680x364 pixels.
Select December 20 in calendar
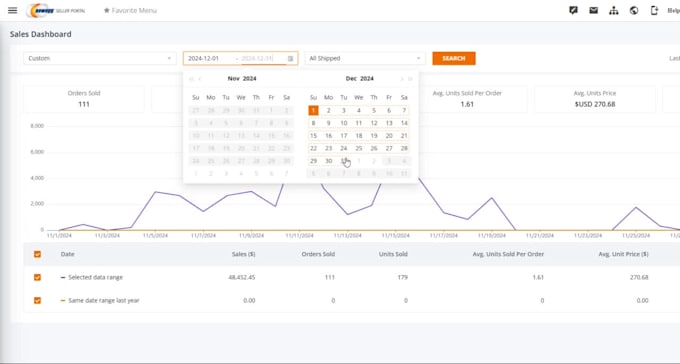coord(389,135)
